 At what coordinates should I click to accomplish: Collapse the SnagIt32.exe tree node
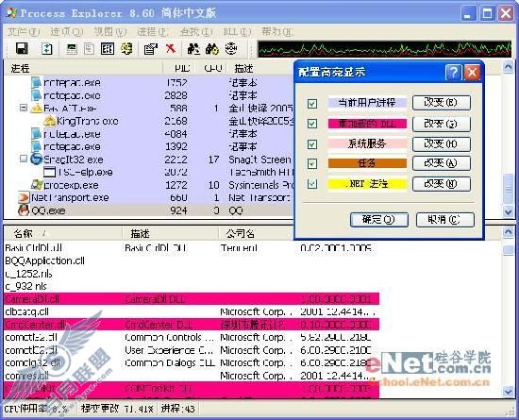[x=24, y=159]
